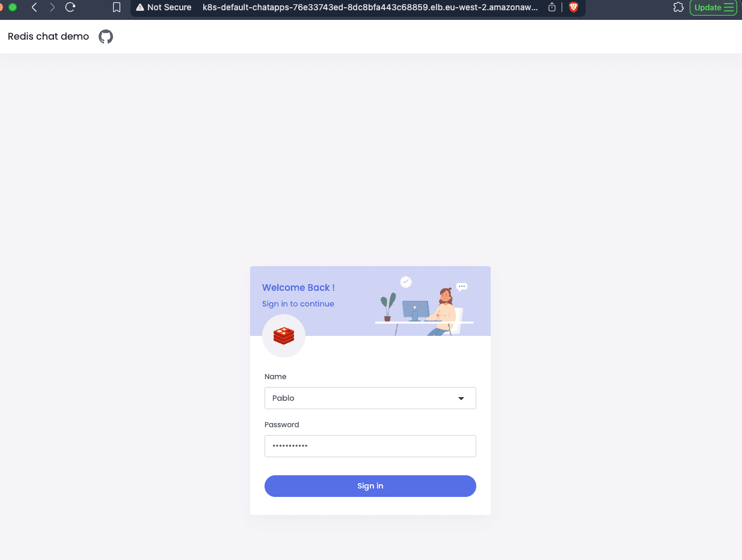Image resolution: width=742 pixels, height=560 pixels.
Task: Go forward to the next page
Action: point(52,8)
